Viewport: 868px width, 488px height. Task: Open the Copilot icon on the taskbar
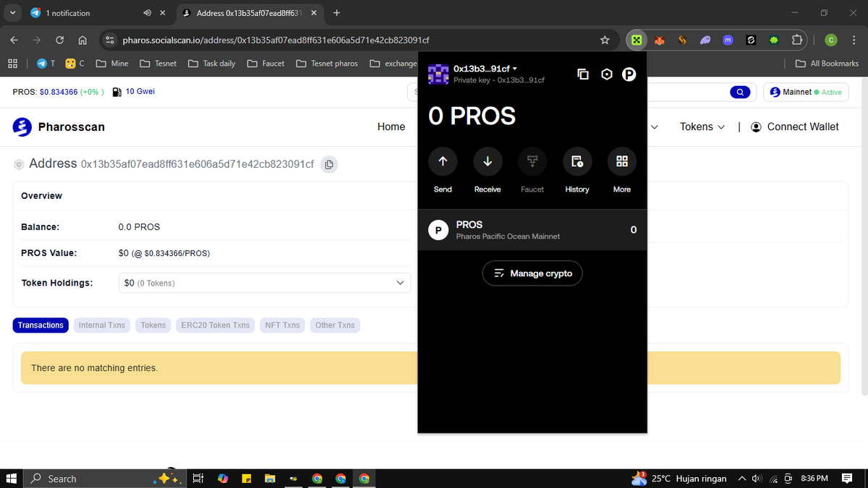pyautogui.click(x=223, y=479)
